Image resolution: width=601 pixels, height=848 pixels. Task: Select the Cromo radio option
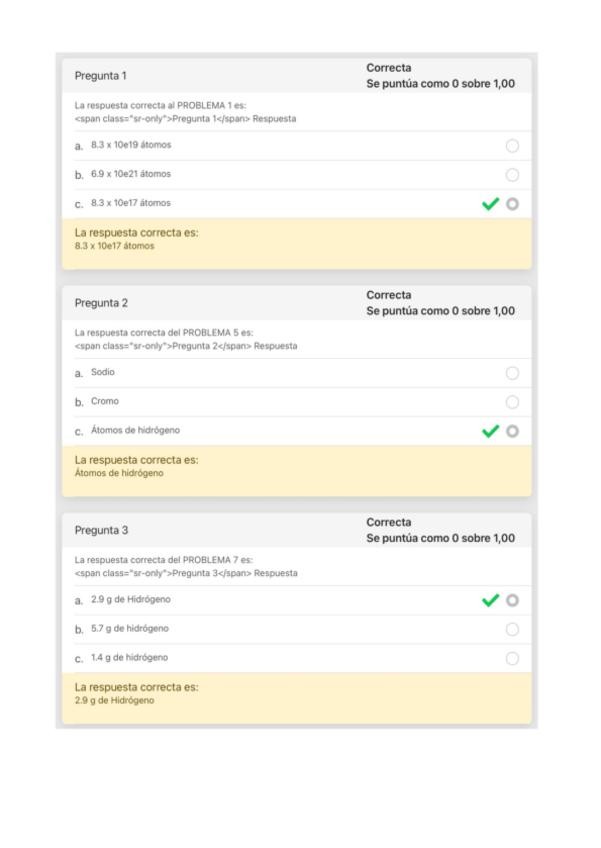[513, 402]
